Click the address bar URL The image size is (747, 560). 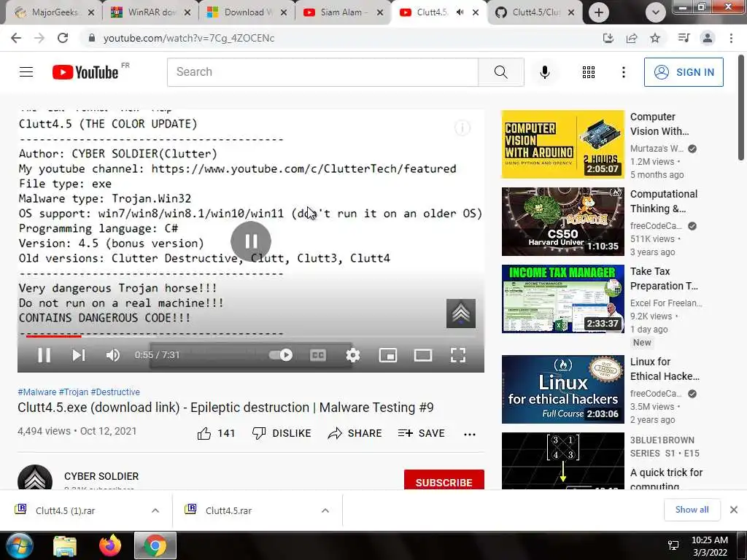(x=189, y=38)
